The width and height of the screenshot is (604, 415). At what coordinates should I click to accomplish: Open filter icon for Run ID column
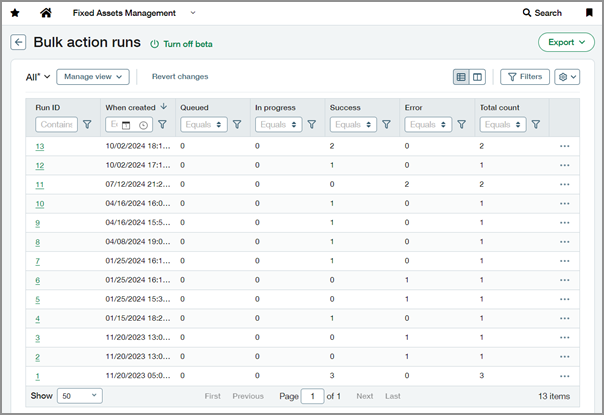tap(87, 125)
